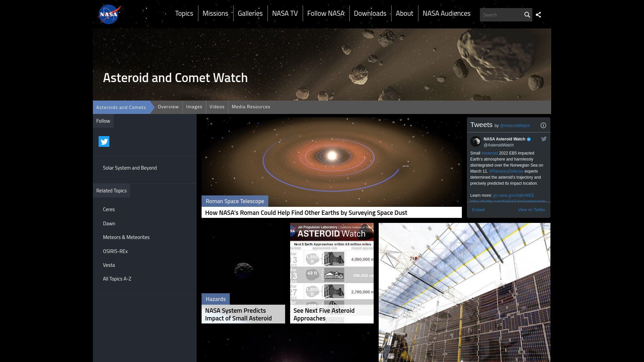Open Meteors & Meteorites topic
Image resolution: width=644 pixels, height=362 pixels.
pos(126,237)
